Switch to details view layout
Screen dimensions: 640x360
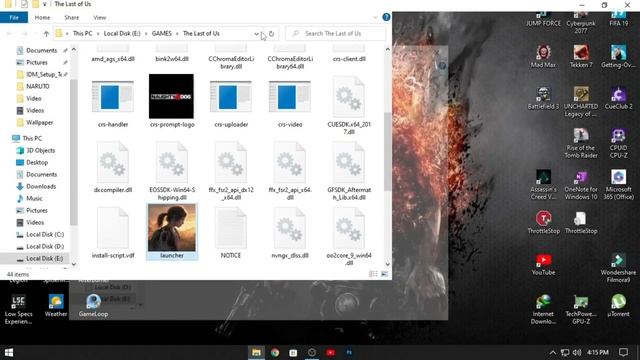click(x=373, y=274)
